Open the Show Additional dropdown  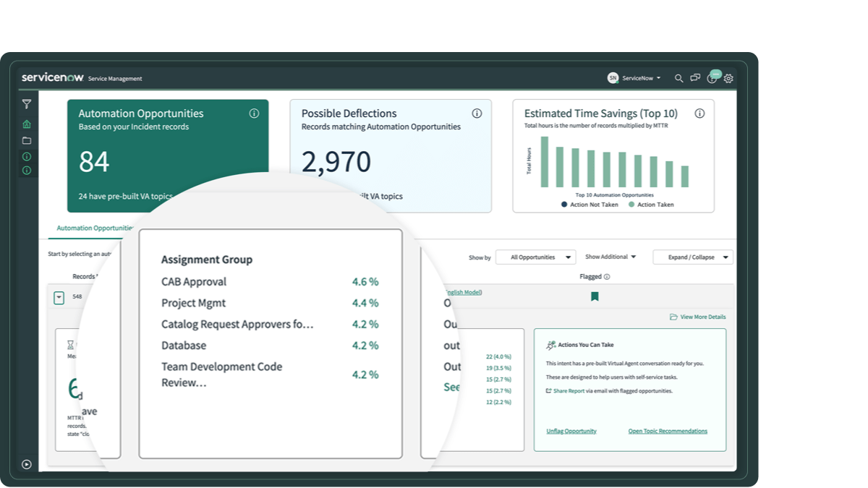point(610,257)
